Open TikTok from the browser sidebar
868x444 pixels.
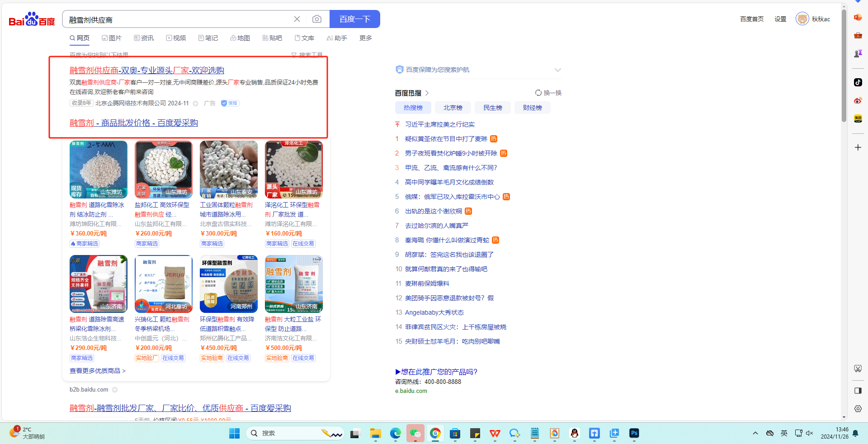coord(858,82)
